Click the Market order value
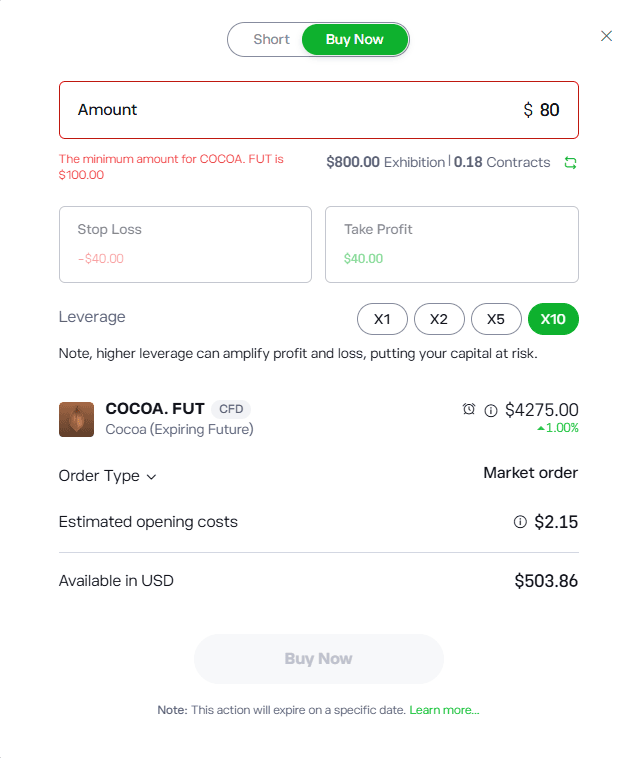 pyautogui.click(x=530, y=473)
